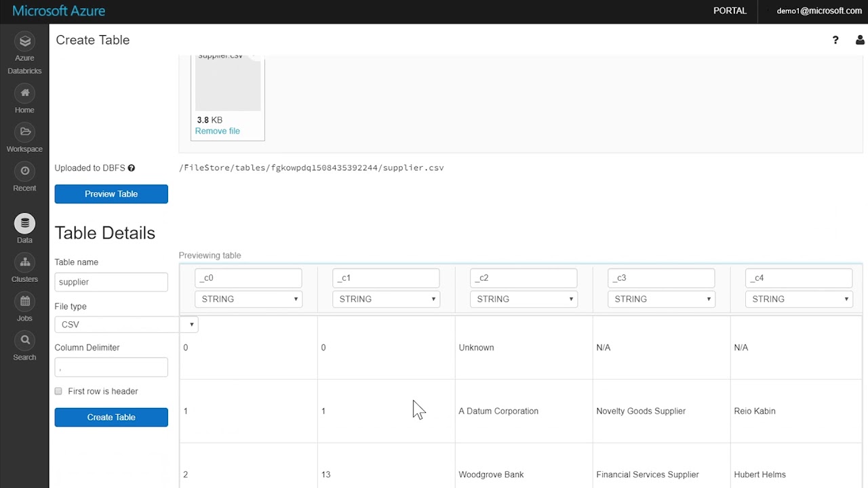Viewport: 868px width, 488px height.
Task: Open the Data section icon
Action: click(x=24, y=223)
